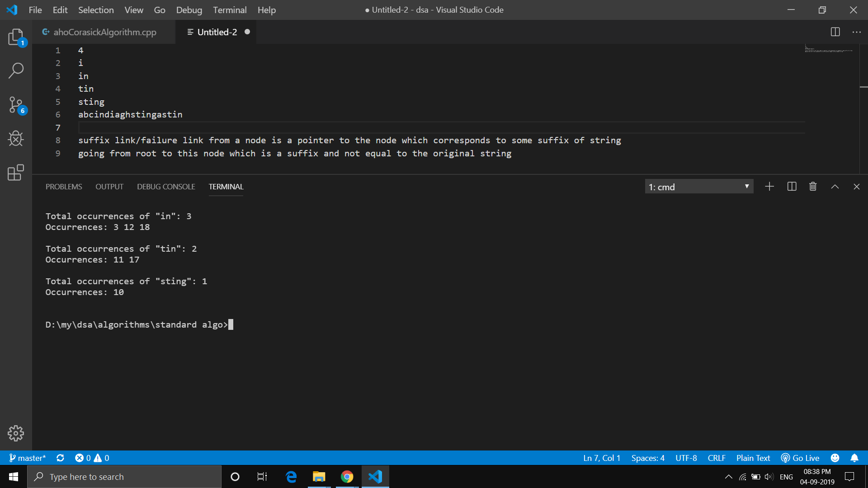Split the terminal pane

point(792,186)
